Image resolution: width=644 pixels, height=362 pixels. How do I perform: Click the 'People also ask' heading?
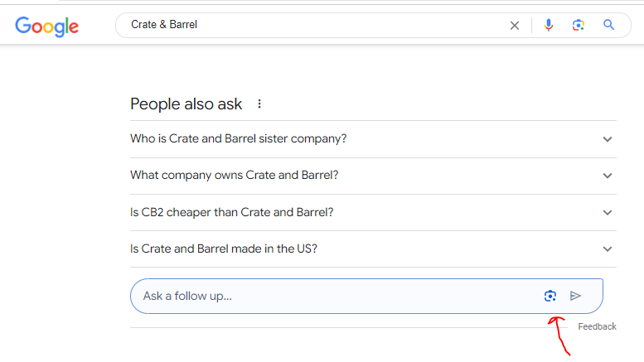[186, 104]
